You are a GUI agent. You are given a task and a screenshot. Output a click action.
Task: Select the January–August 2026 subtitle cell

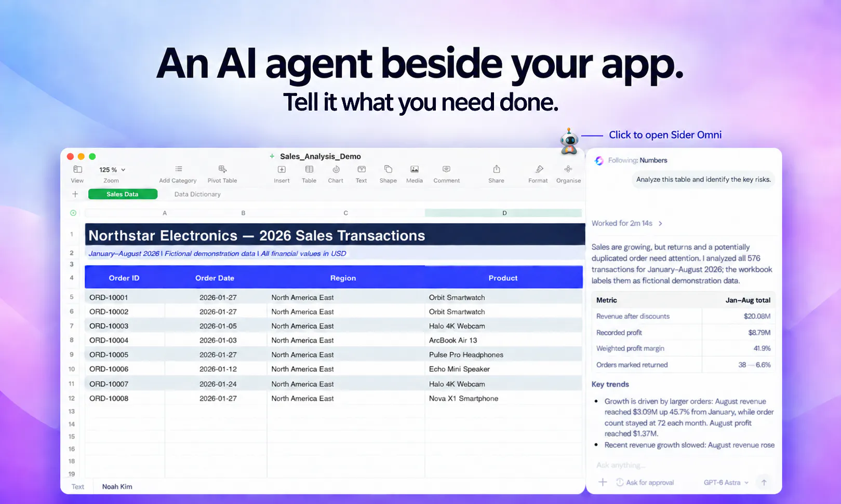click(x=335, y=253)
